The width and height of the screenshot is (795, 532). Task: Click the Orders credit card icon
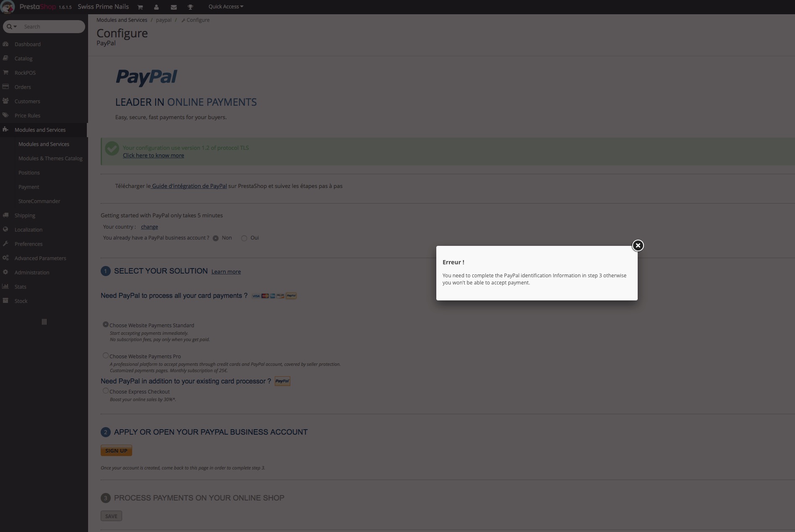point(5,87)
